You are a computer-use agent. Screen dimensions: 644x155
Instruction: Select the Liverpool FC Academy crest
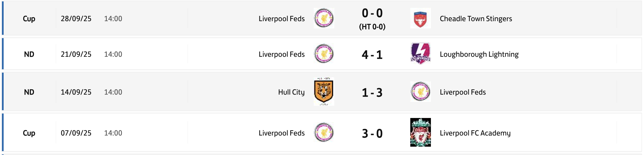[x=420, y=132]
